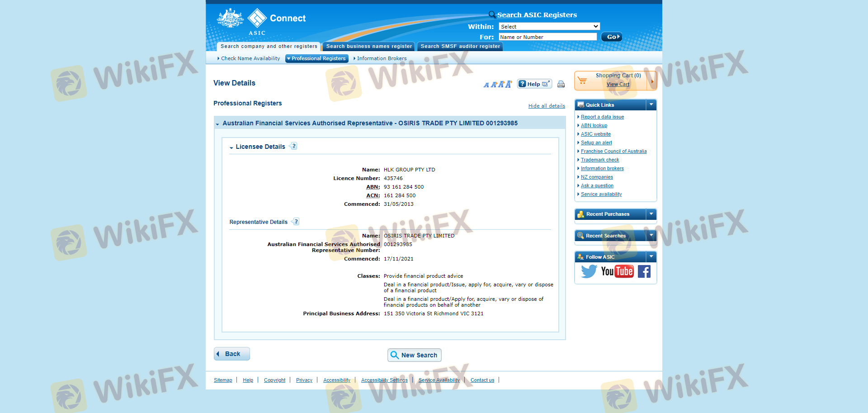Open Trademark check link
Viewport: 868px width, 413px height.
pyautogui.click(x=600, y=160)
